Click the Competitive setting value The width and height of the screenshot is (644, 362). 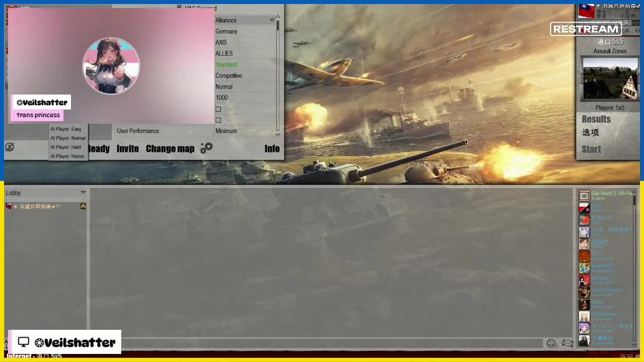coord(229,75)
